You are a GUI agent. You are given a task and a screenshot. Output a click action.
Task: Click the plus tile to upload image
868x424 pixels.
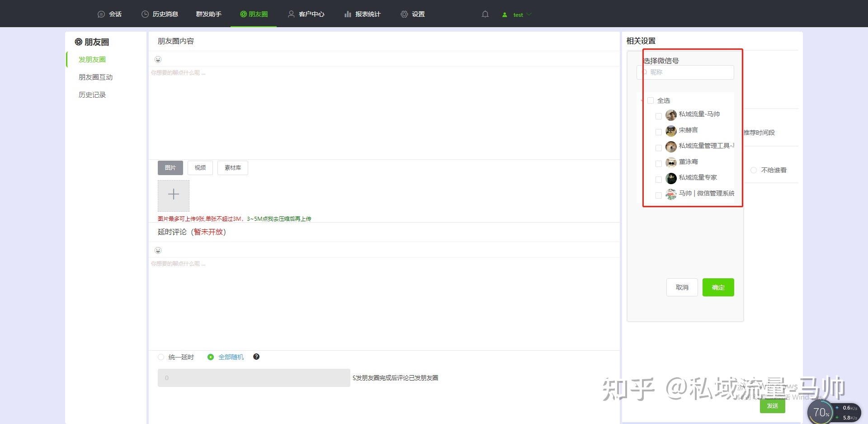[x=174, y=195]
